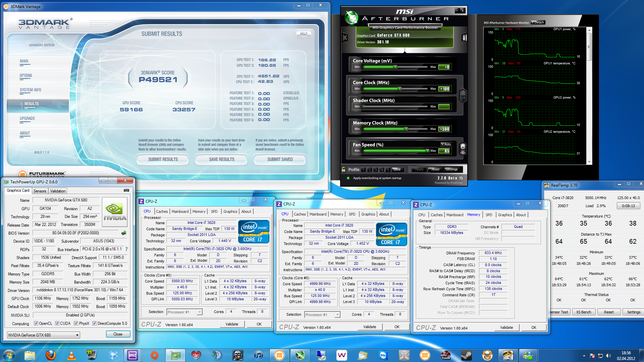Screen dimensions: 644x362
Task: Select profile slot 1 in Afterburner
Action: click(364, 170)
